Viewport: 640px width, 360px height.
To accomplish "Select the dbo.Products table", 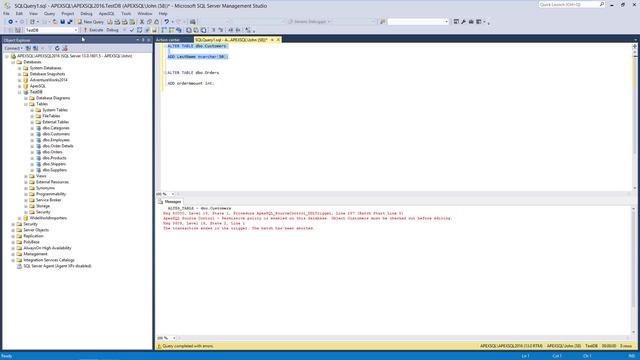I will pyautogui.click(x=54, y=158).
